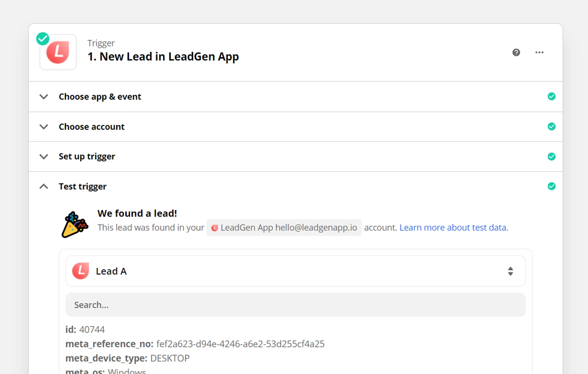Expand the Choose account section chevron
Viewport: 588px width, 374px height.
pos(44,127)
